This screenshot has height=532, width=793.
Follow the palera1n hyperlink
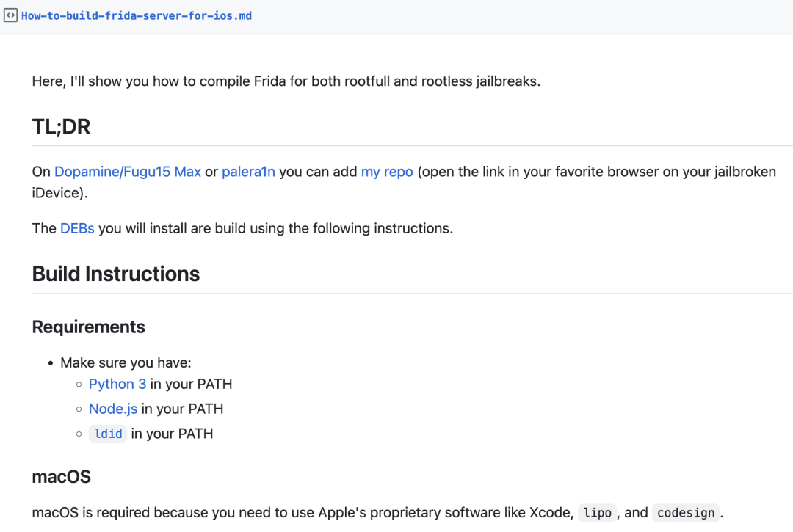(x=248, y=172)
